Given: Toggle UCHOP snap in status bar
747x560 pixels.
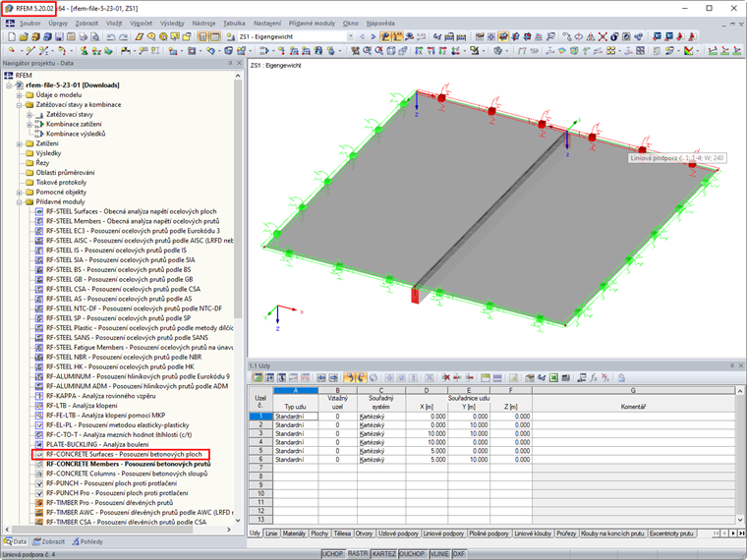Looking at the screenshot, I should point(332,554).
